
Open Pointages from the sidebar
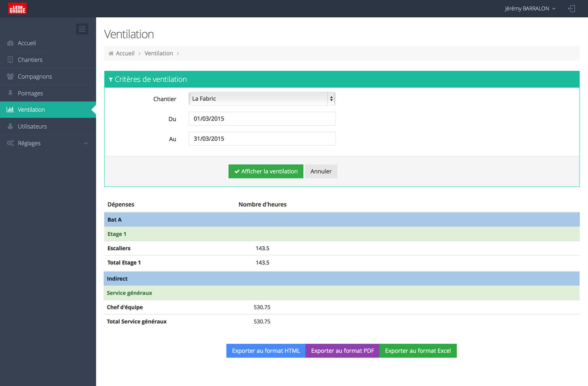pos(30,93)
